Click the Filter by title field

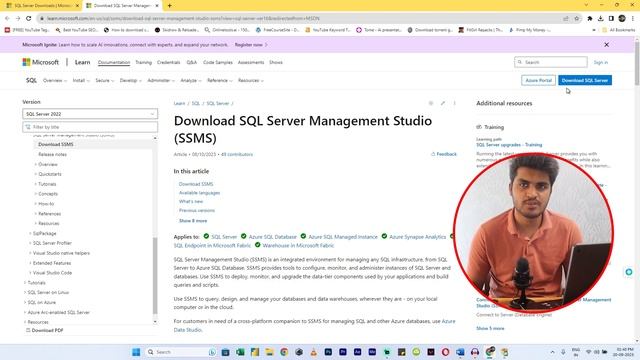[90, 127]
